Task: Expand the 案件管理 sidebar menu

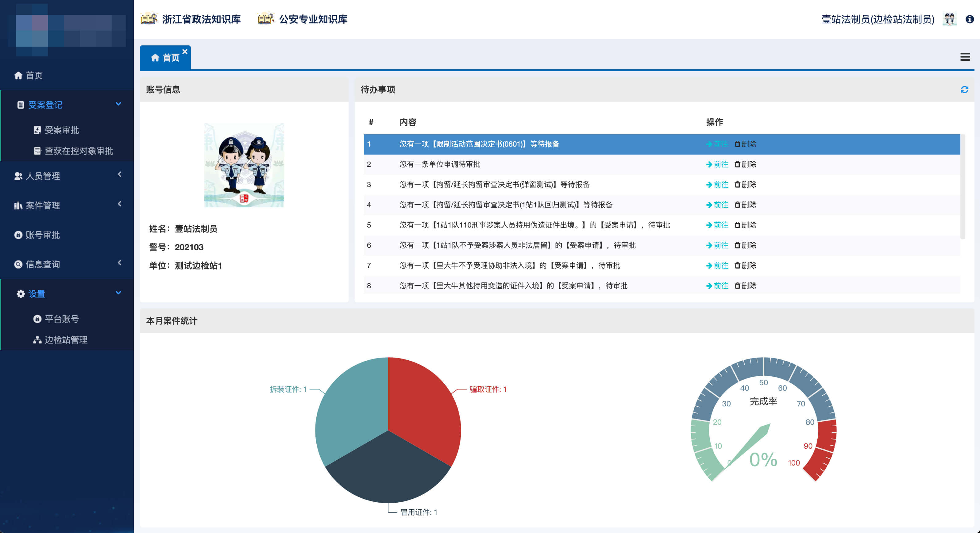Action: (119, 204)
